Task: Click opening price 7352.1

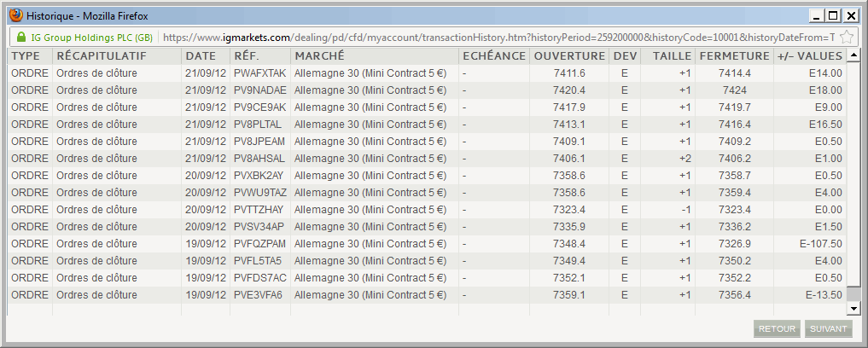Action: 569,278
